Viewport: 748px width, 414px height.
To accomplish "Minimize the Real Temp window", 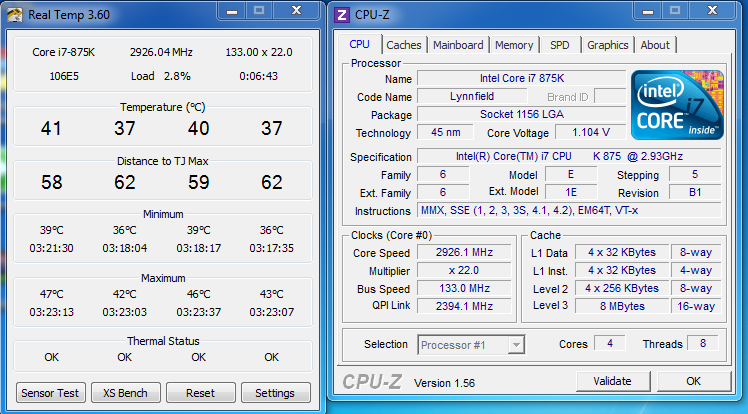I will (x=232, y=11).
